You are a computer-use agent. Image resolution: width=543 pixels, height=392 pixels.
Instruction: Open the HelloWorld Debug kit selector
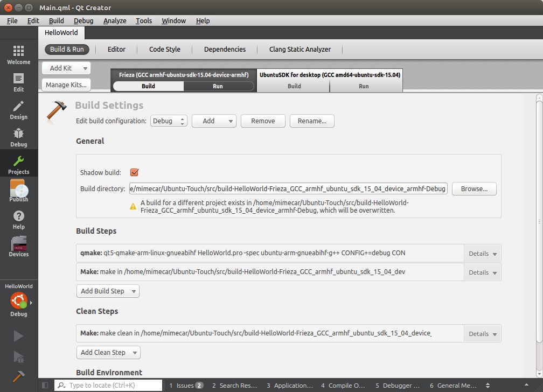pyautogui.click(x=19, y=300)
